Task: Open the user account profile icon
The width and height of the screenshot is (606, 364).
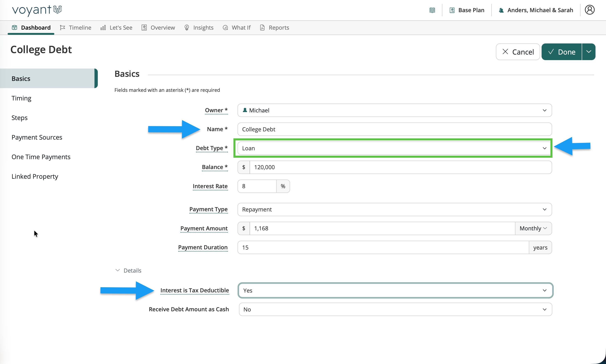Action: (590, 10)
